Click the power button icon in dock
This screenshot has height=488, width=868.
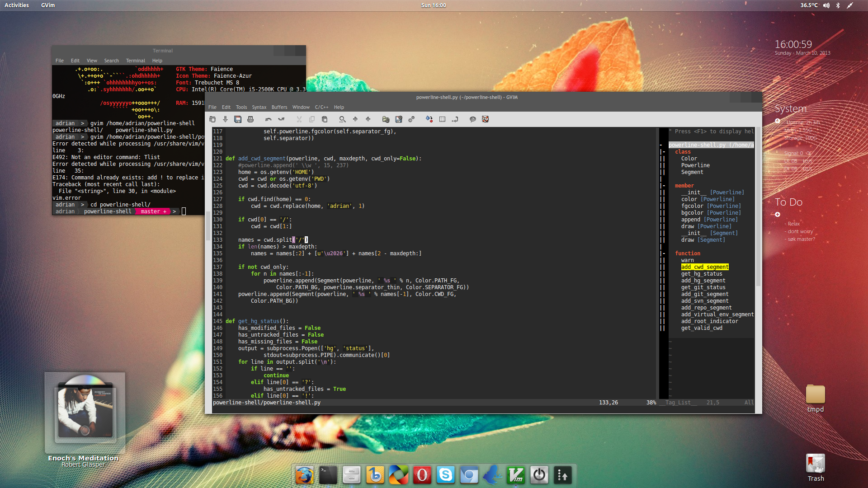(x=539, y=475)
